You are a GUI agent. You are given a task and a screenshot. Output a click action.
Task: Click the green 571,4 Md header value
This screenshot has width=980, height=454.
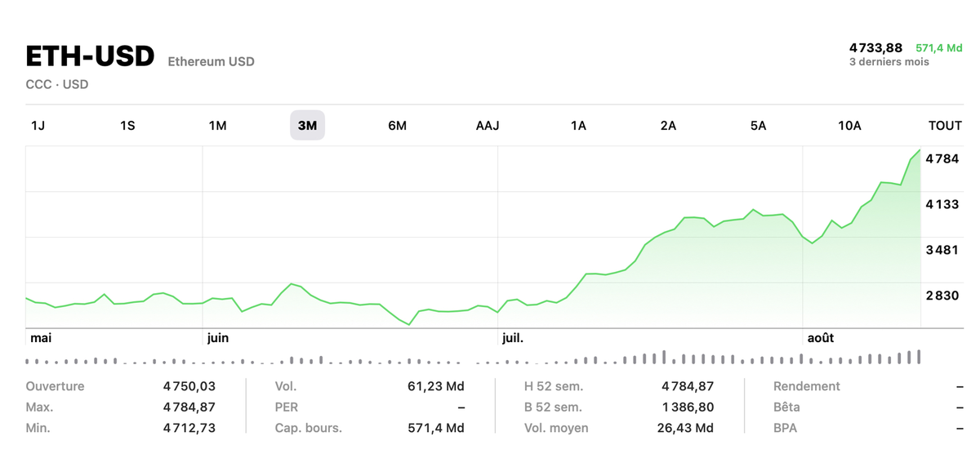[939, 48]
